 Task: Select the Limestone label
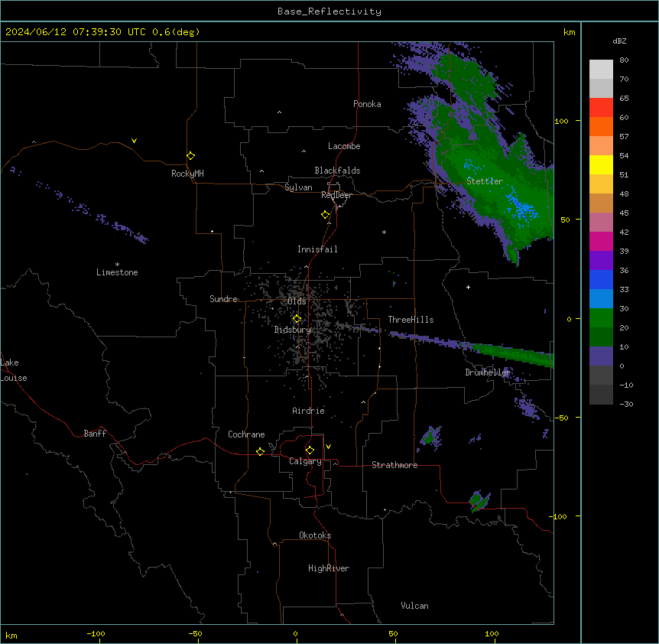tap(117, 272)
